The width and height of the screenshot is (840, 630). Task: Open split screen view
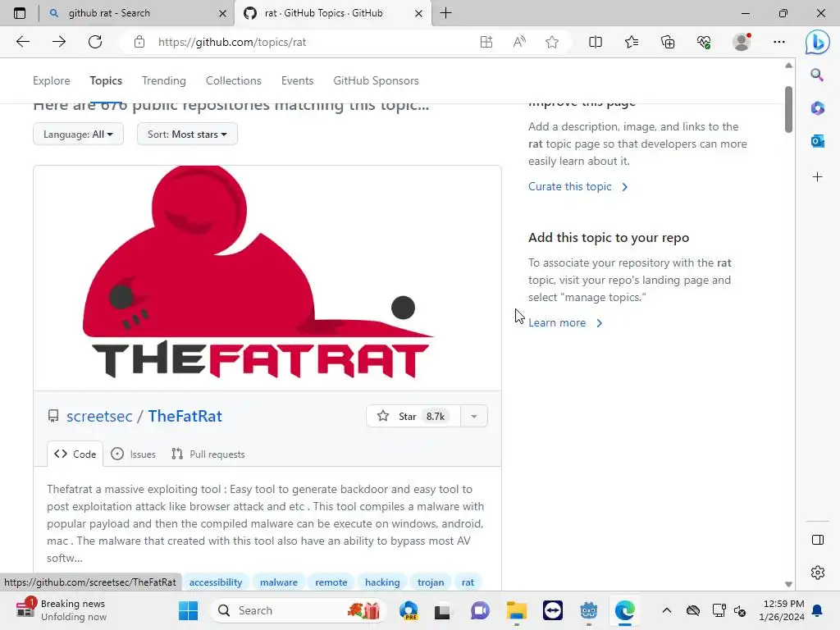point(596,42)
